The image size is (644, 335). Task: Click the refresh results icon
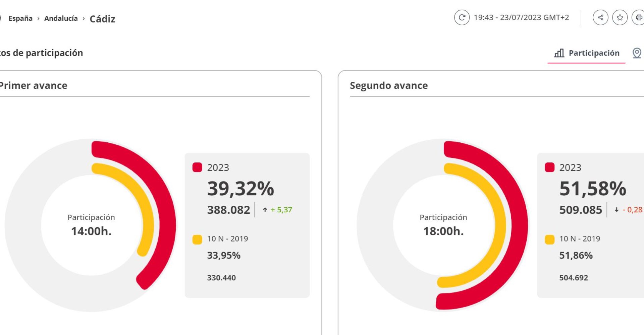pos(462,18)
